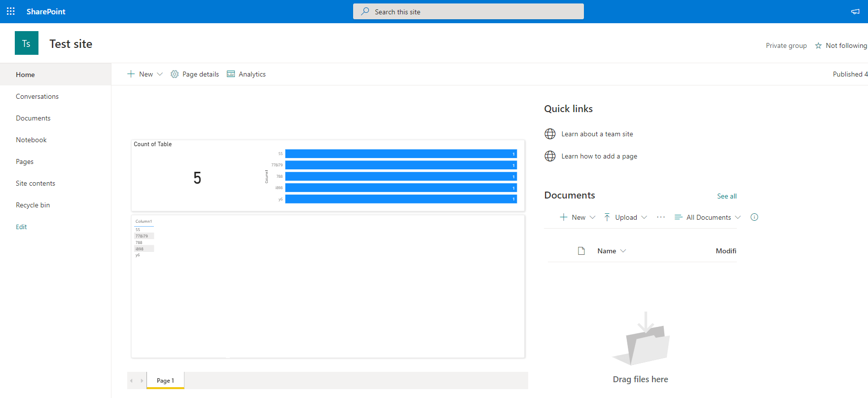This screenshot has height=398, width=868.
Task: Click the Upload arrow icon in Documents
Action: tap(607, 217)
